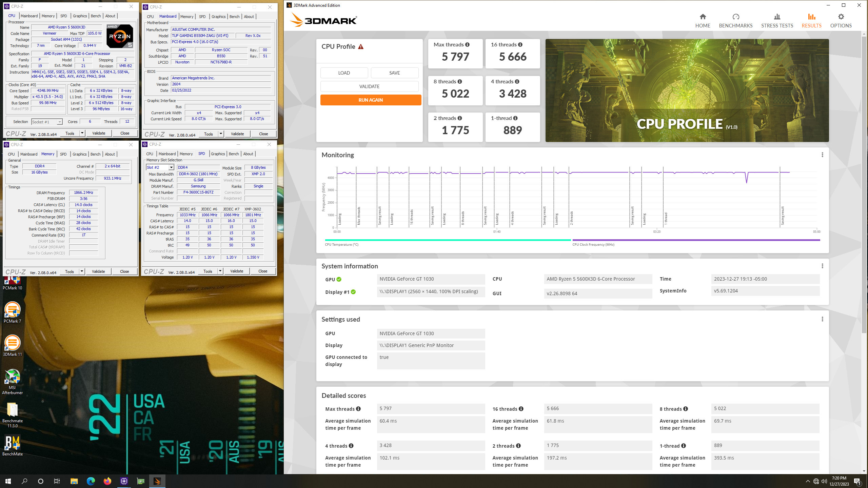This screenshot has height=488, width=868.
Task: Click Validate in the CPU-Z Memory window
Action: 98,271
